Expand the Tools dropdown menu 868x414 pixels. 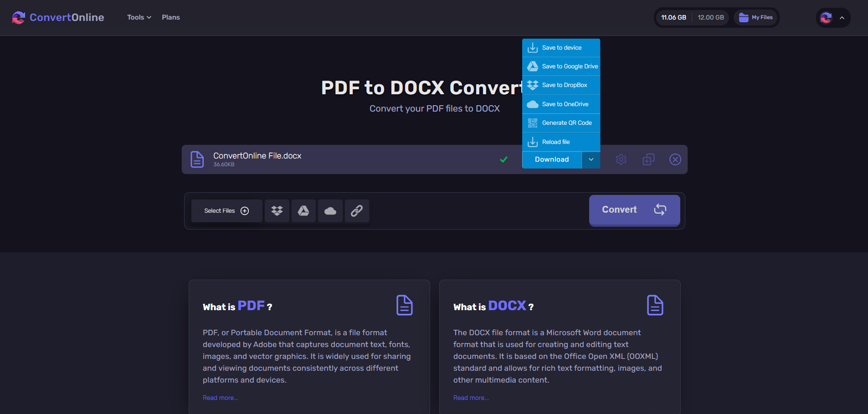[139, 17]
